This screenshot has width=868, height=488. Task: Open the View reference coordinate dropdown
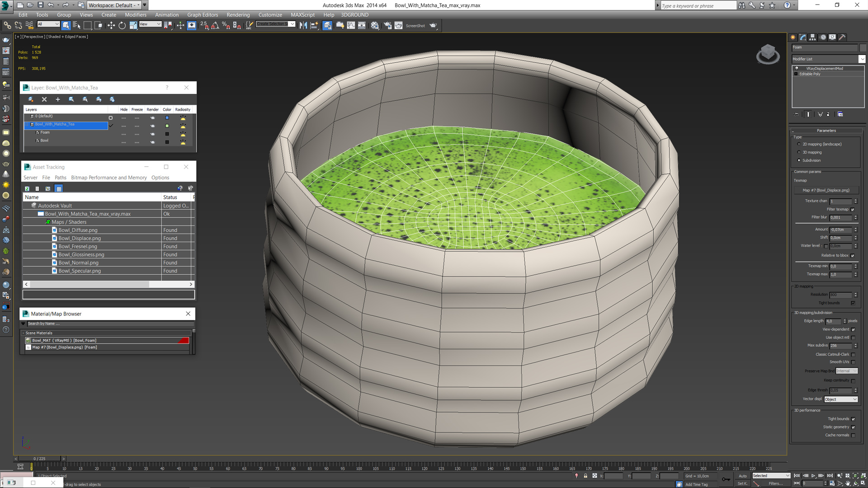pyautogui.click(x=150, y=24)
